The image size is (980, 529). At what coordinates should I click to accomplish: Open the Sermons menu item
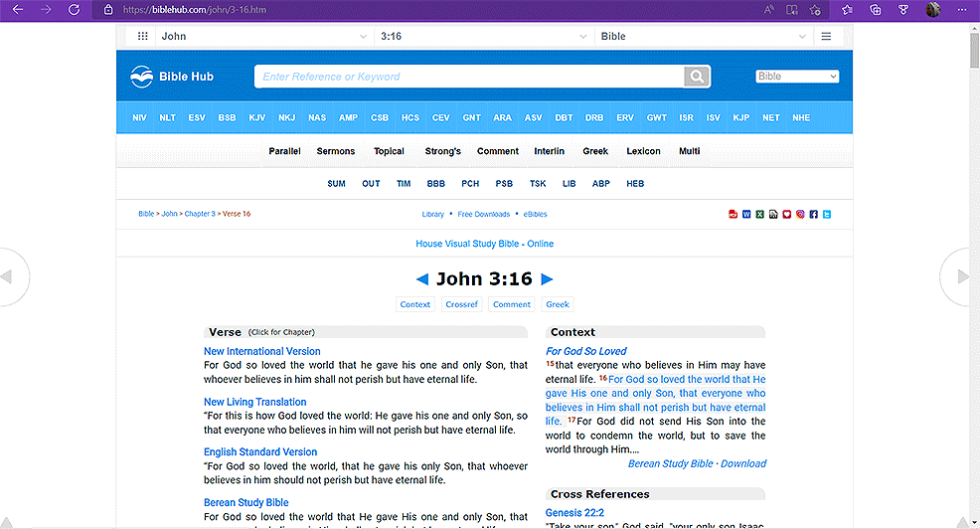tap(336, 151)
